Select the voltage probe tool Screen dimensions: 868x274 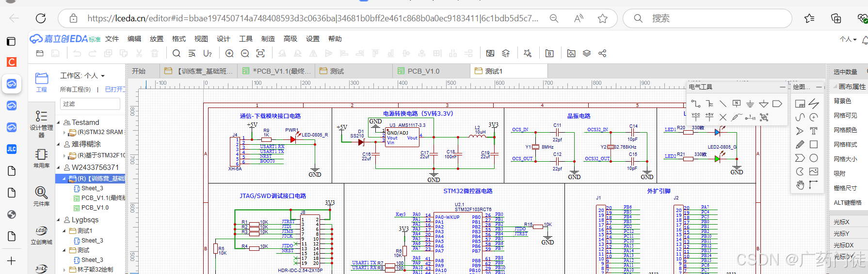click(737, 117)
